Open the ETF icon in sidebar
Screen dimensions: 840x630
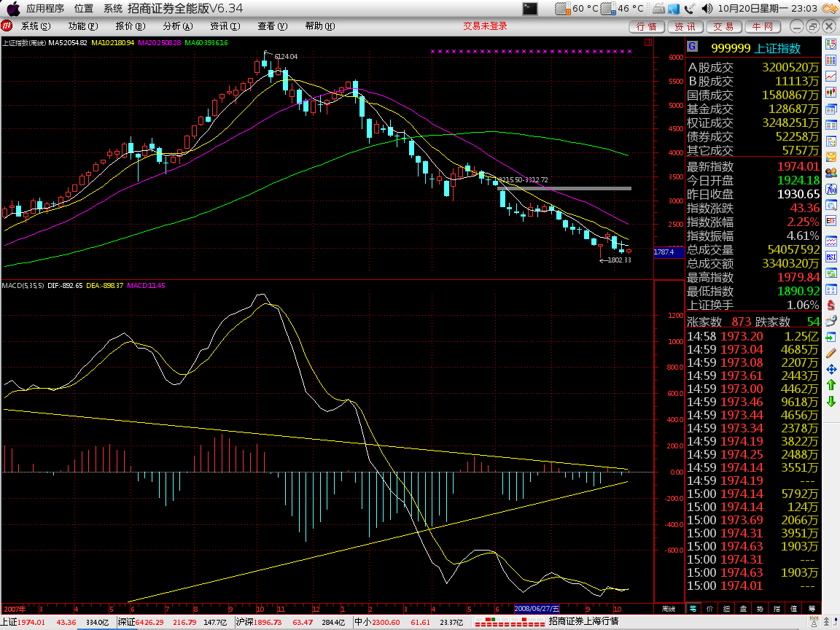point(831,221)
